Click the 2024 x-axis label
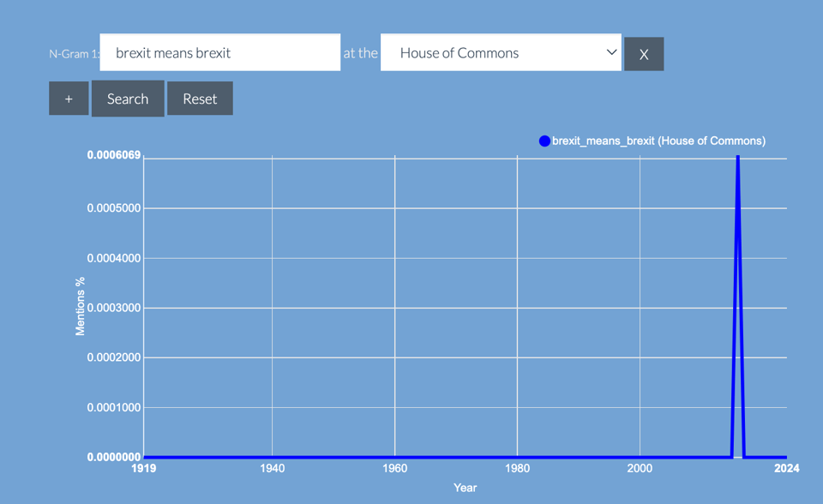Image resolution: width=823 pixels, height=504 pixels. [x=786, y=468]
